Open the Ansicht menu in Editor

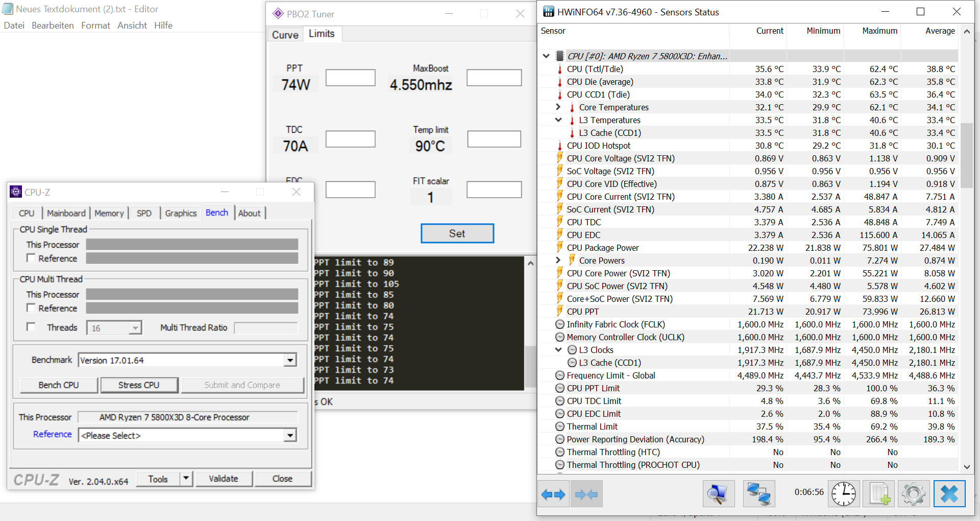[x=132, y=26]
